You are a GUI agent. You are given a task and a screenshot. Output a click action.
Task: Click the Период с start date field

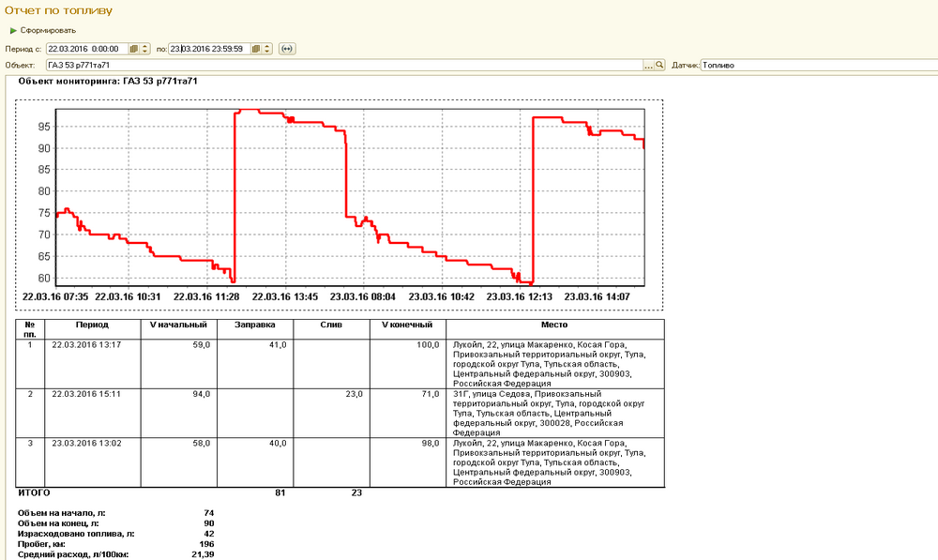88,49
